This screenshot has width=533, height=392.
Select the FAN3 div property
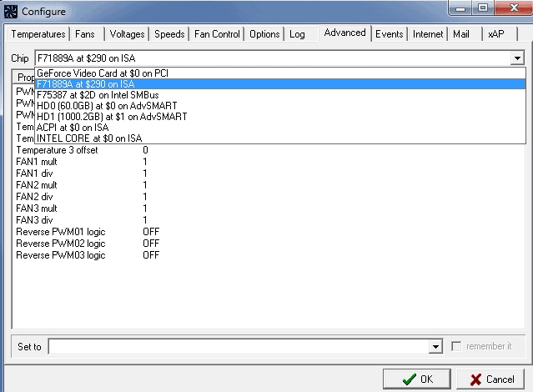(x=34, y=220)
